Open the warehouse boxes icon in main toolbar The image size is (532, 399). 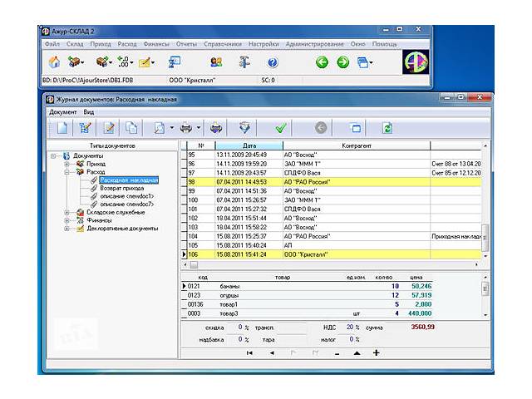pyautogui.click(x=74, y=62)
